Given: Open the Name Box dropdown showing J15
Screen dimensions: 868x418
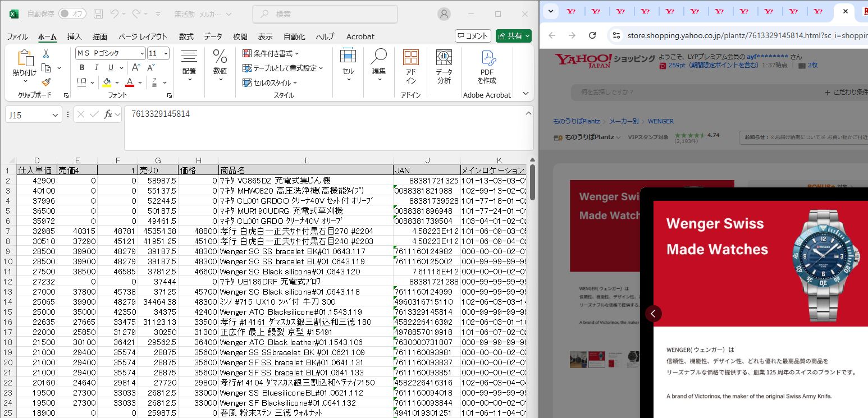Looking at the screenshot, I should (x=55, y=115).
